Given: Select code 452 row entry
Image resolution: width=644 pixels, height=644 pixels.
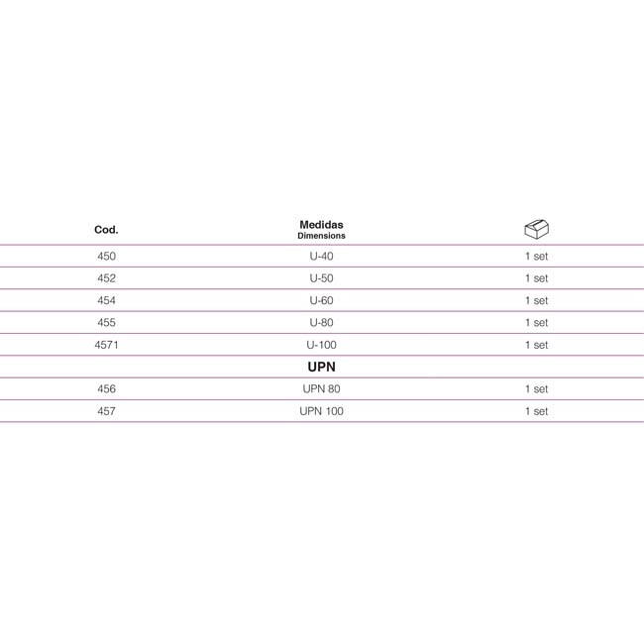Looking at the screenshot, I should point(106,278).
